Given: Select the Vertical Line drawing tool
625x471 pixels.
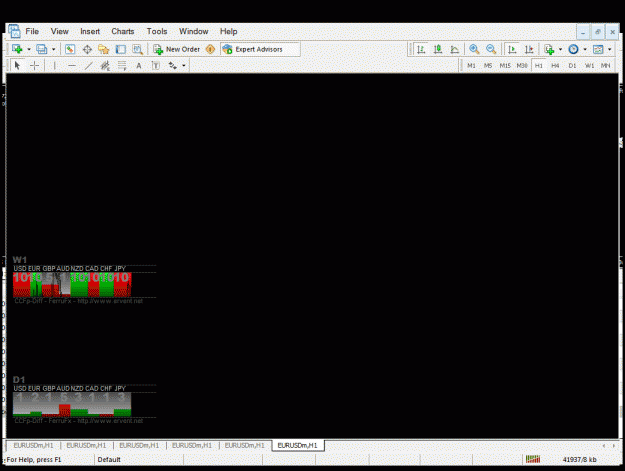Looking at the screenshot, I should [54, 65].
